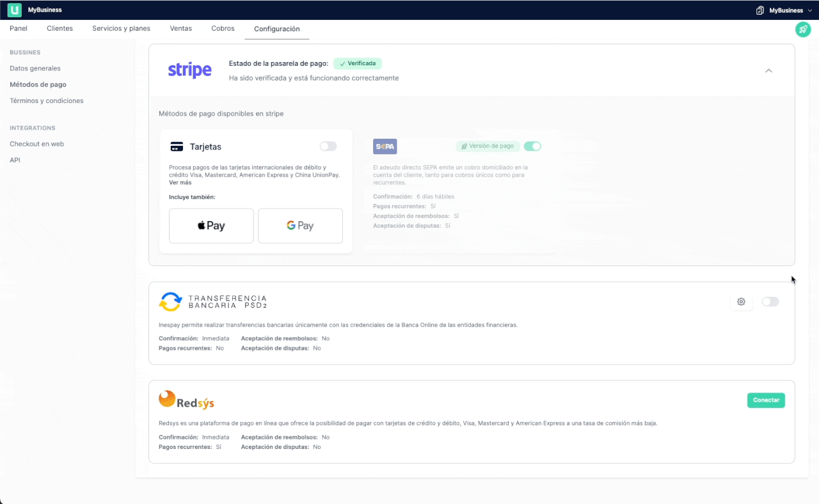
Task: Click the "Incluye también:" label
Action: click(x=192, y=197)
